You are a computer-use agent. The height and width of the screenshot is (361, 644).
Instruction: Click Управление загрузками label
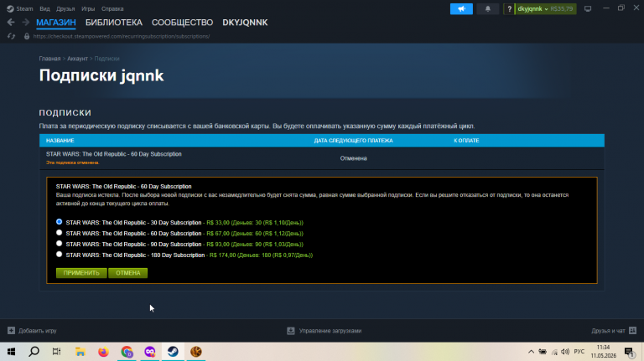(330, 331)
